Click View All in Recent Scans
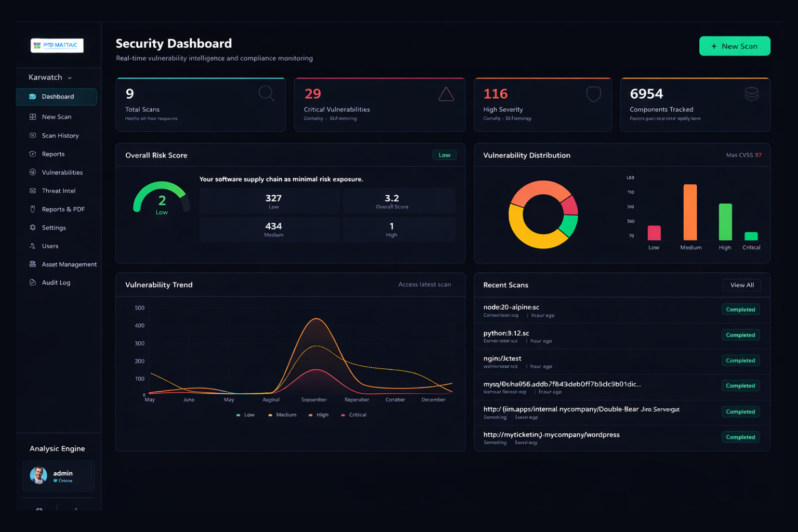Image resolution: width=798 pixels, height=532 pixels. tap(741, 285)
